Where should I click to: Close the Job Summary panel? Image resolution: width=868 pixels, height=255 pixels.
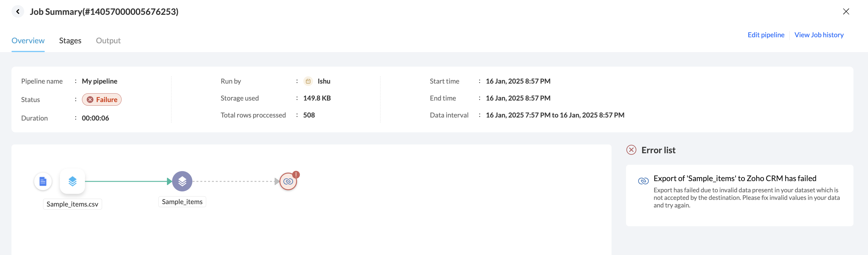coord(846,12)
